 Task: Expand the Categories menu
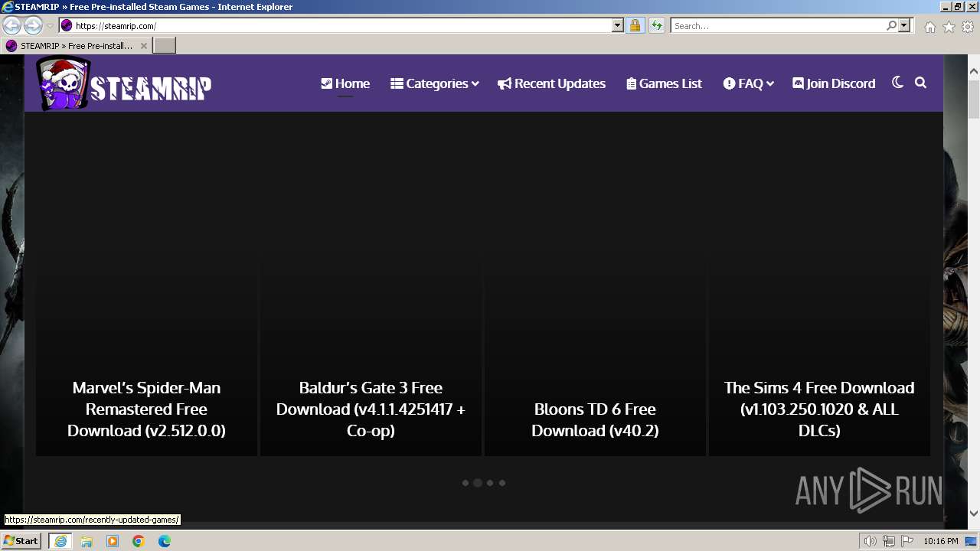click(435, 83)
